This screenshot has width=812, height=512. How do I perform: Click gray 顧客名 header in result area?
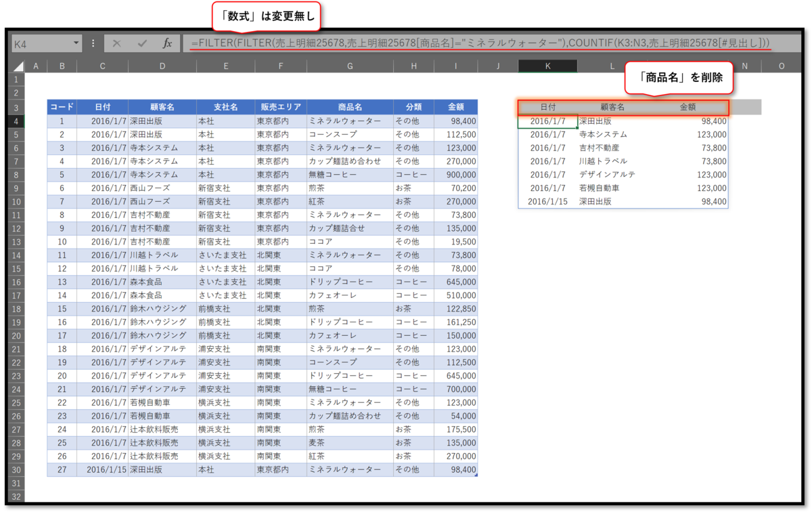612,107
